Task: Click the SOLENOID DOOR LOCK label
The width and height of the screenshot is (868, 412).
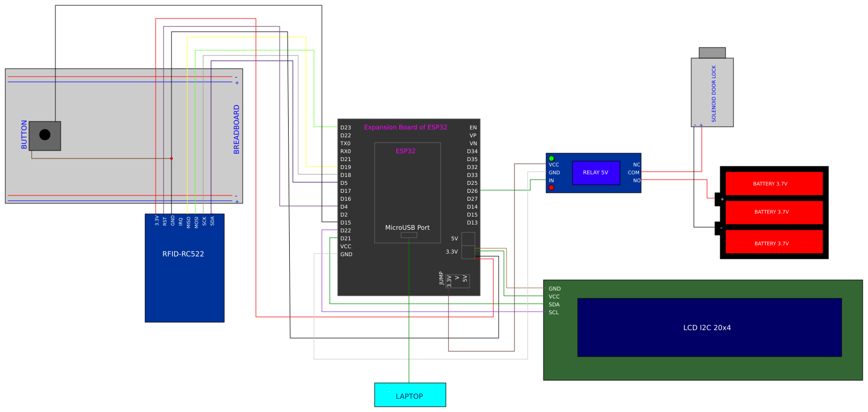Action: [x=714, y=94]
